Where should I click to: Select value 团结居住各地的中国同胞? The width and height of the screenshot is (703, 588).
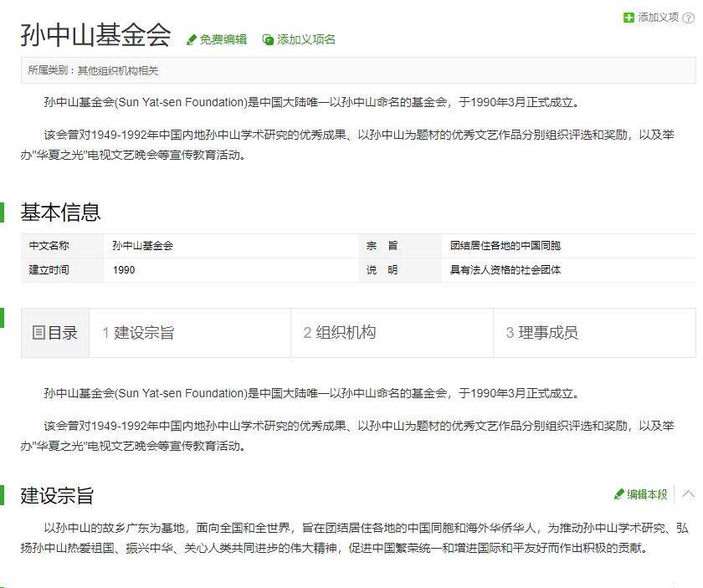pos(505,246)
